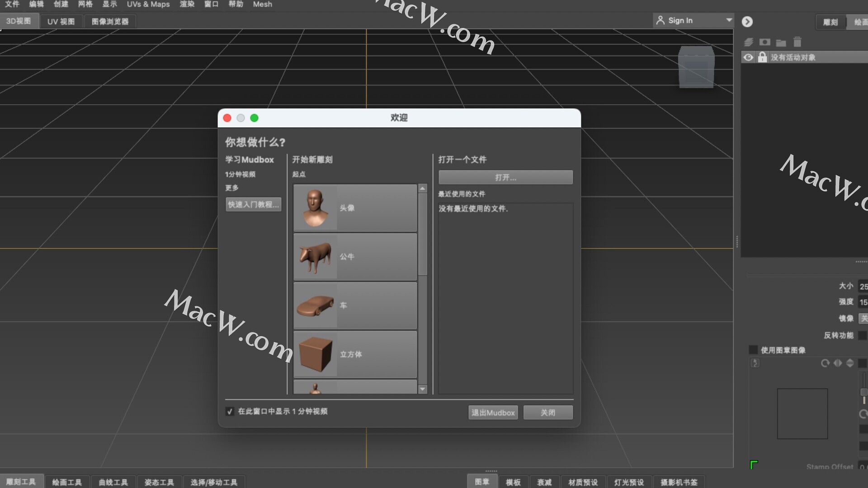Screen dimensions: 868x488
Task: Open the Mesh menu
Action: coord(263,4)
